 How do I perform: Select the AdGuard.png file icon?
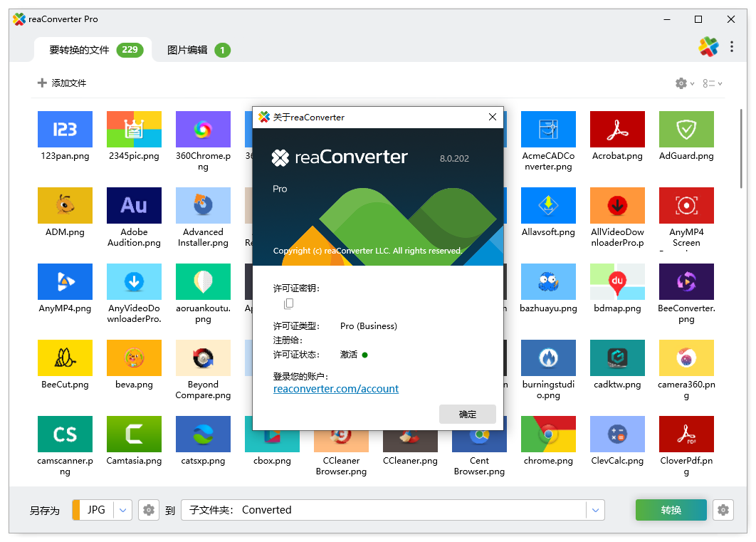pyautogui.click(x=686, y=129)
